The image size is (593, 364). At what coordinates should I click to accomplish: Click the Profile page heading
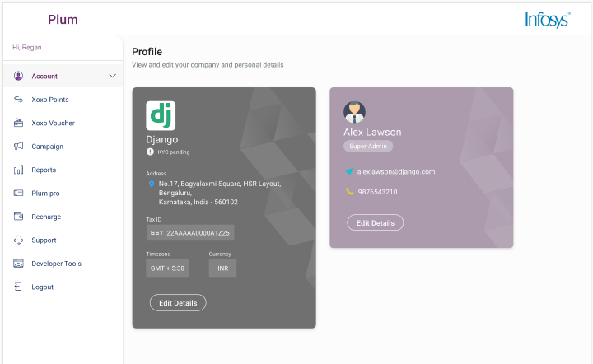coord(147,51)
